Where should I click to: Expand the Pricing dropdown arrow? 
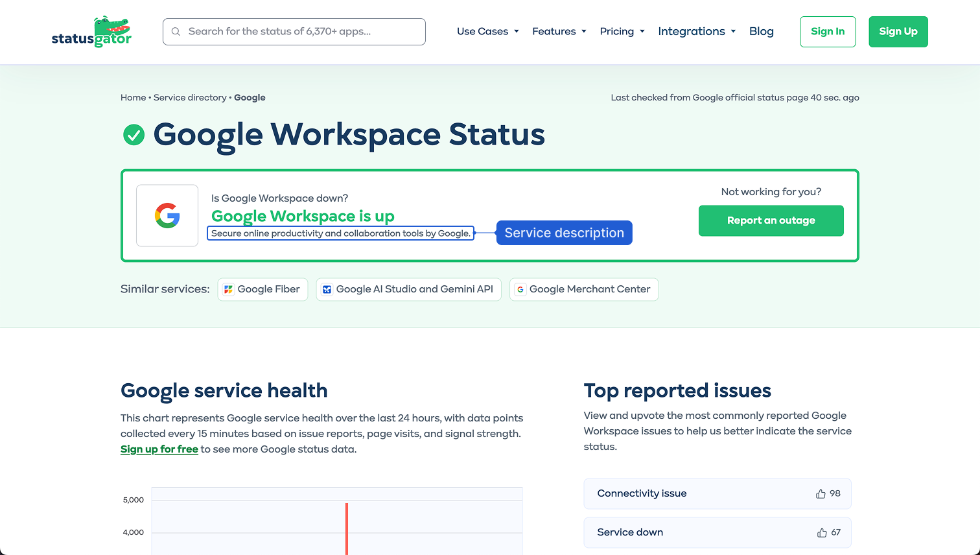coord(642,31)
